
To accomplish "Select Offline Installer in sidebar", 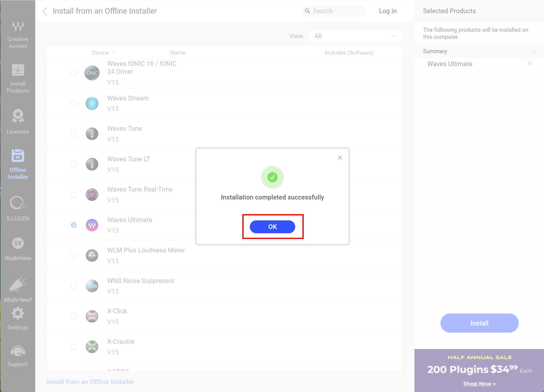I will click(18, 164).
